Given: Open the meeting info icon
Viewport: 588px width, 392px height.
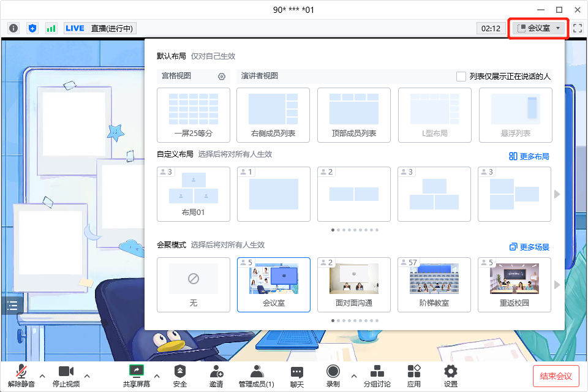Looking at the screenshot, I should pyautogui.click(x=13, y=28).
